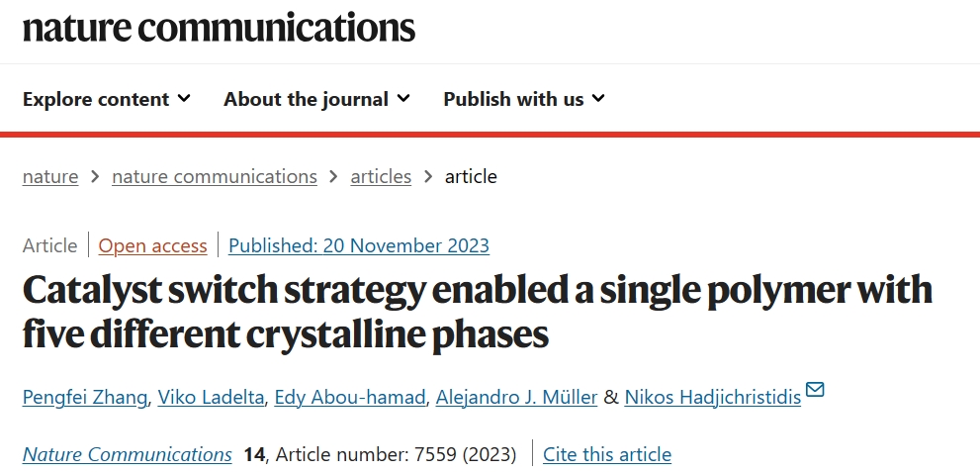The height and width of the screenshot is (472, 980).
Task: Select author Viko Ladelta
Action: 211,397
